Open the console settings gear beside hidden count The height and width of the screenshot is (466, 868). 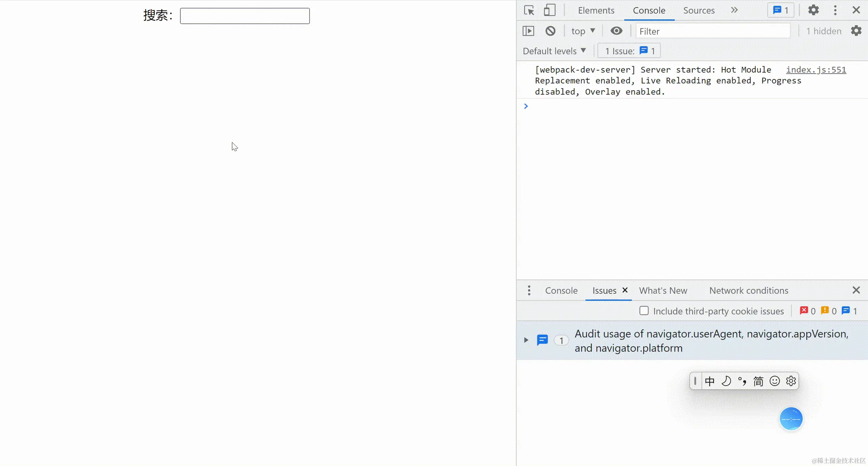point(856,31)
